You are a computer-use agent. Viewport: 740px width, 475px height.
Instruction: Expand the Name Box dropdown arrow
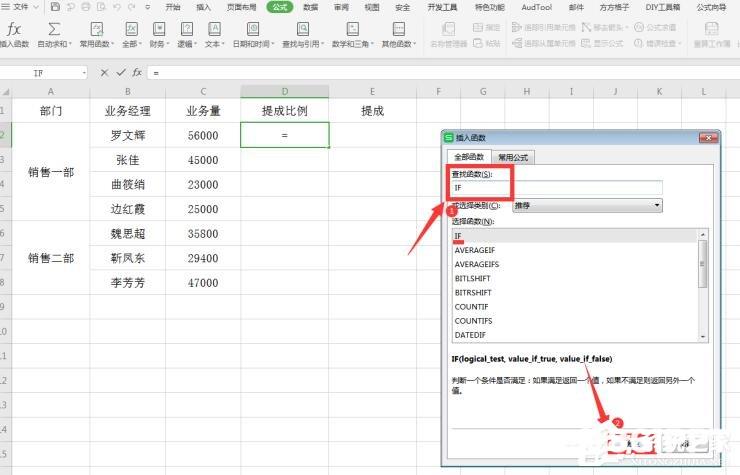[x=84, y=73]
